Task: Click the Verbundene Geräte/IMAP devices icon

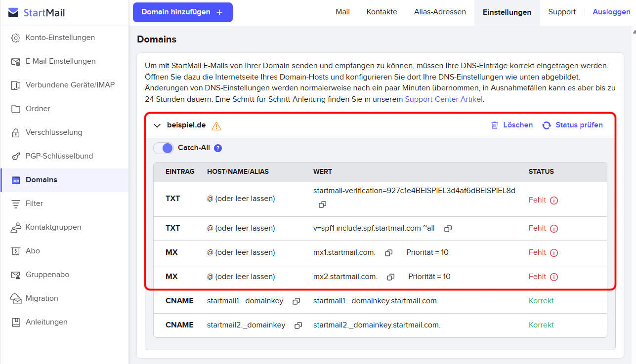Action: (16, 85)
